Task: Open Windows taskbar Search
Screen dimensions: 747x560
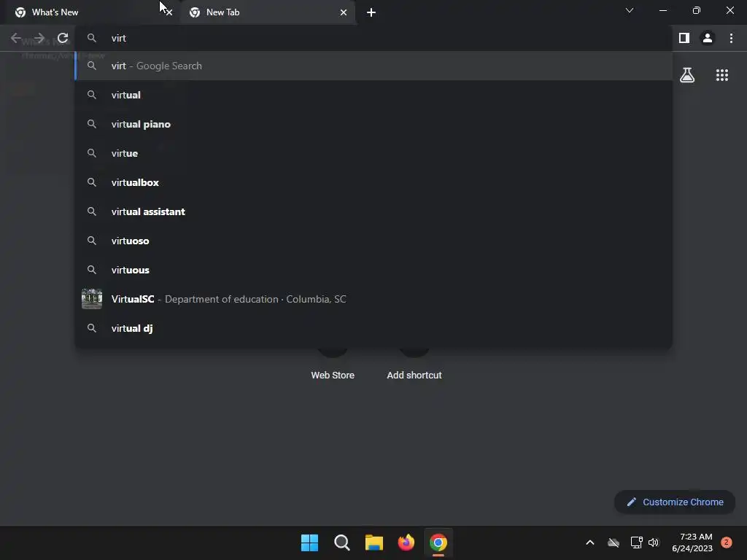Action: [342, 542]
